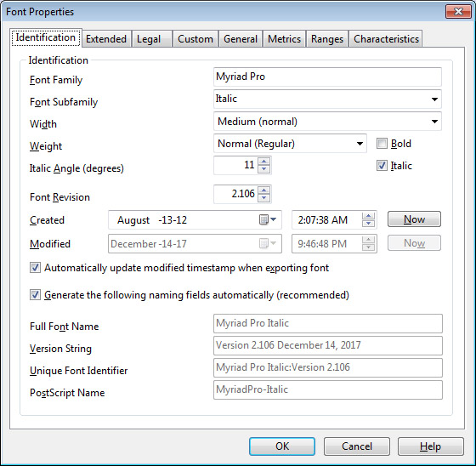Increase Font Revision with the up arrow
Screen dimensions: 476x466
tap(263, 190)
